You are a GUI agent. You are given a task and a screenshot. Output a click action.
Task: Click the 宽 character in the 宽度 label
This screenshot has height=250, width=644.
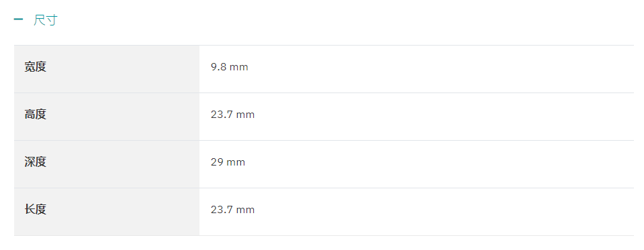[x=30, y=67]
